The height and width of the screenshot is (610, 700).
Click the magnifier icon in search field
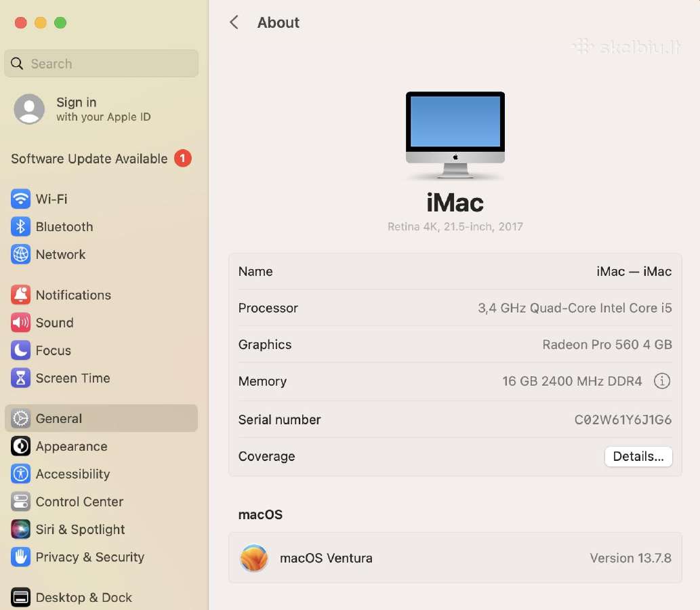click(x=17, y=64)
